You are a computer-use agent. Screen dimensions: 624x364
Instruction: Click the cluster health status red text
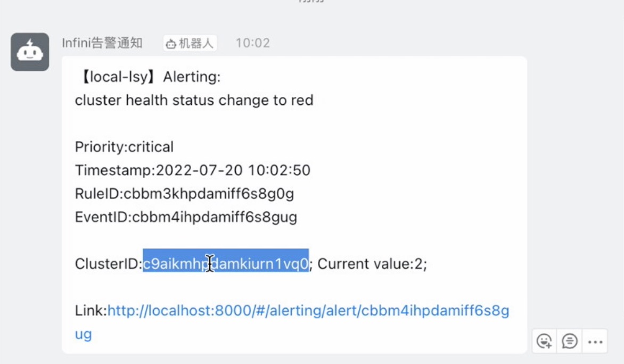194,100
